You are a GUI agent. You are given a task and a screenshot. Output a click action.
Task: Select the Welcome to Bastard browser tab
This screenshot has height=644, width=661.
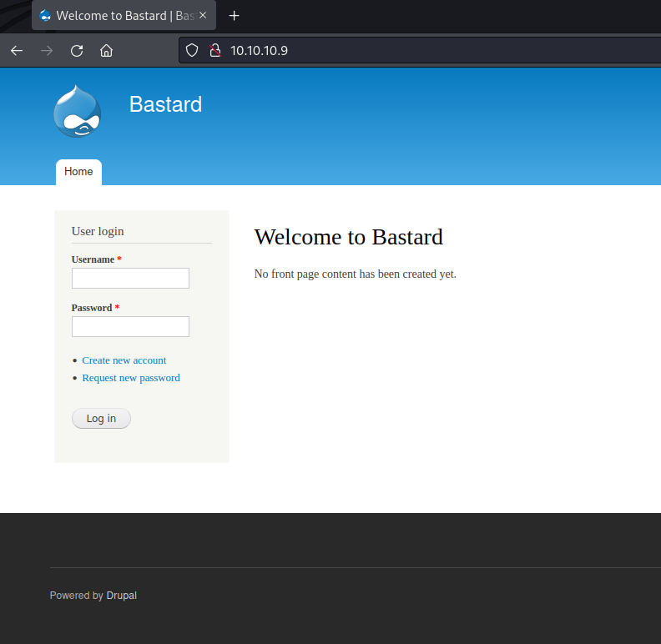click(117, 16)
